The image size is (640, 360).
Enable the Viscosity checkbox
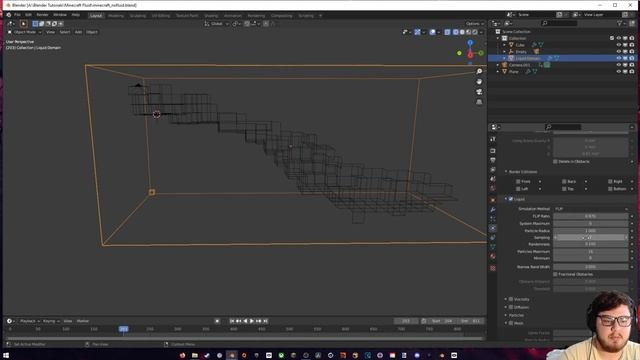point(511,299)
